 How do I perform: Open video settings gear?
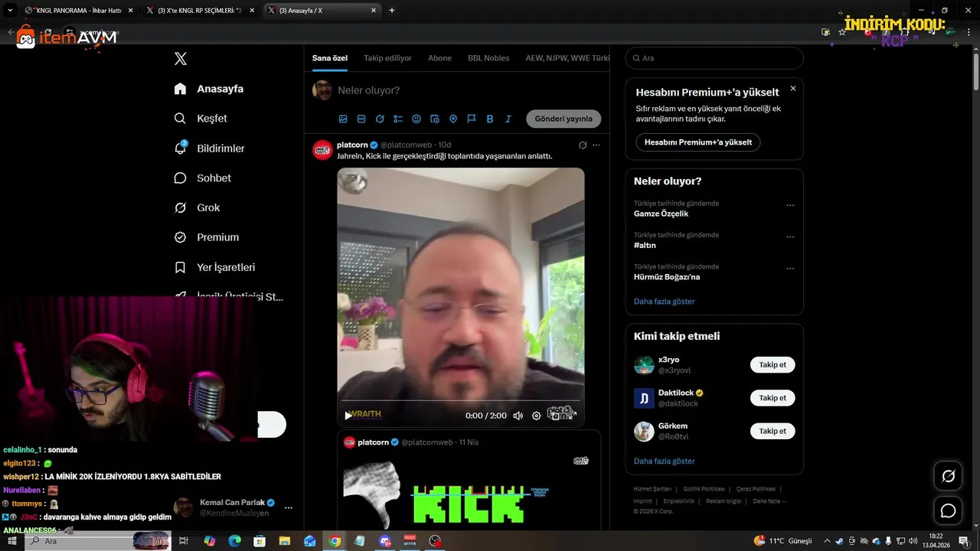537,416
